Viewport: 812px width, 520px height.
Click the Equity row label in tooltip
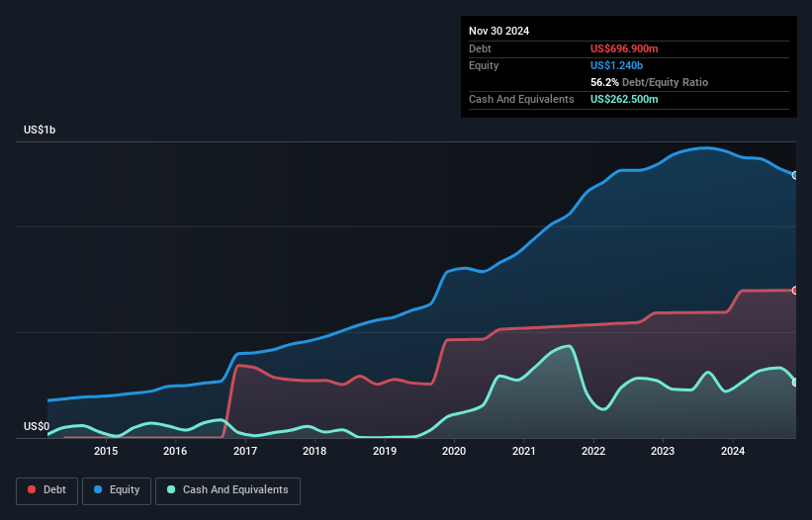pyautogui.click(x=484, y=65)
